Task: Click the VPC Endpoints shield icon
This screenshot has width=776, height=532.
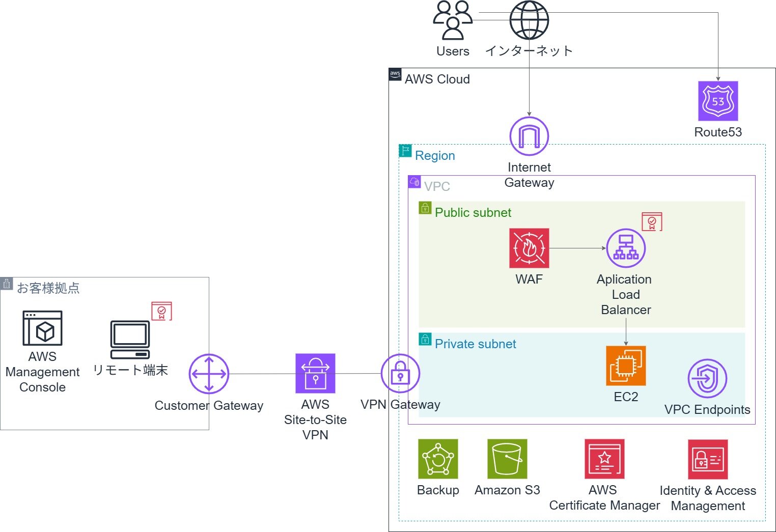Action: [707, 378]
